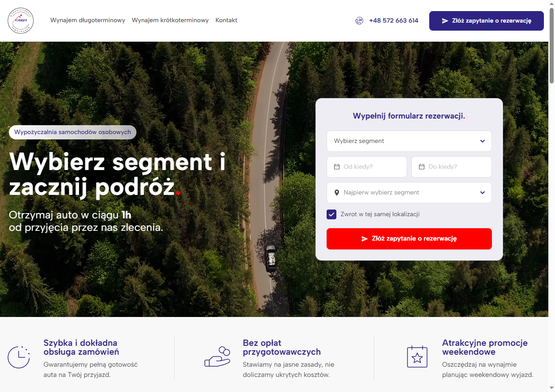Click the header Złóż zapytanie o rezerwację button
The height and width of the screenshot is (392, 555).
(486, 21)
